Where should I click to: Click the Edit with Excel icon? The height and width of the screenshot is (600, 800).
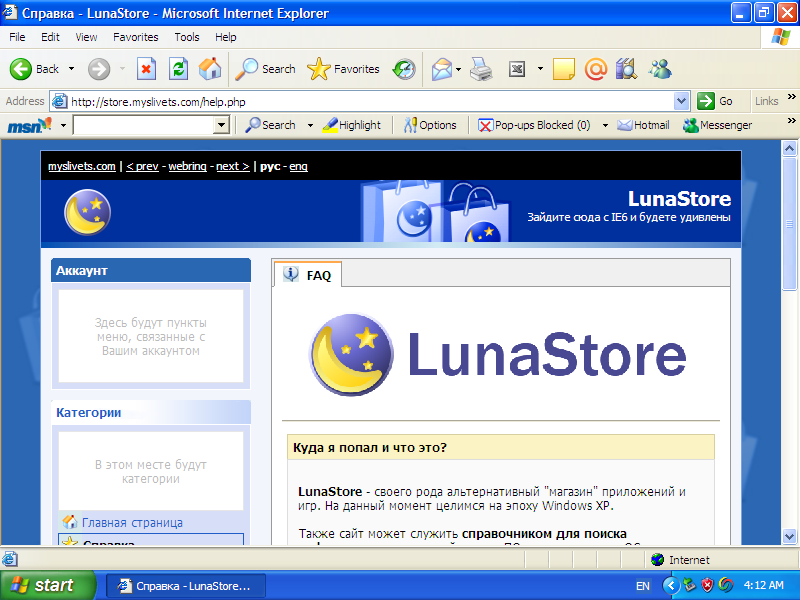517,69
